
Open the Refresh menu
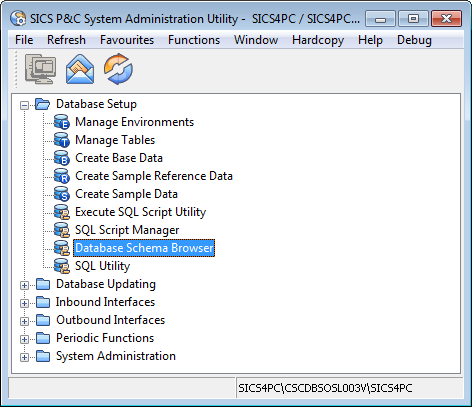[x=66, y=40]
